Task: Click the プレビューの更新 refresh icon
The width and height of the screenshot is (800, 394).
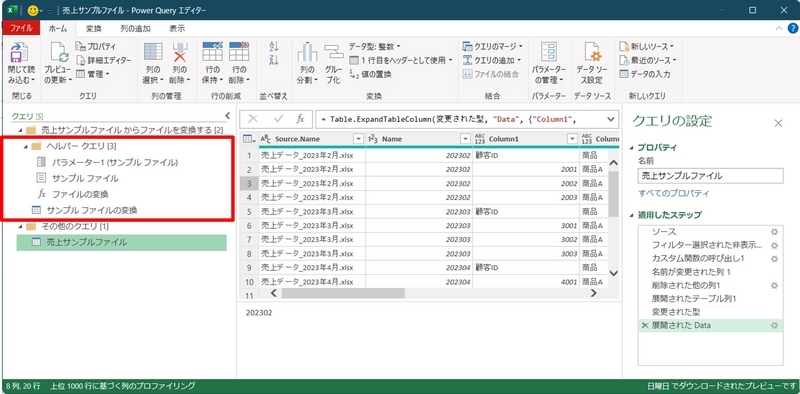Action: tap(58, 53)
